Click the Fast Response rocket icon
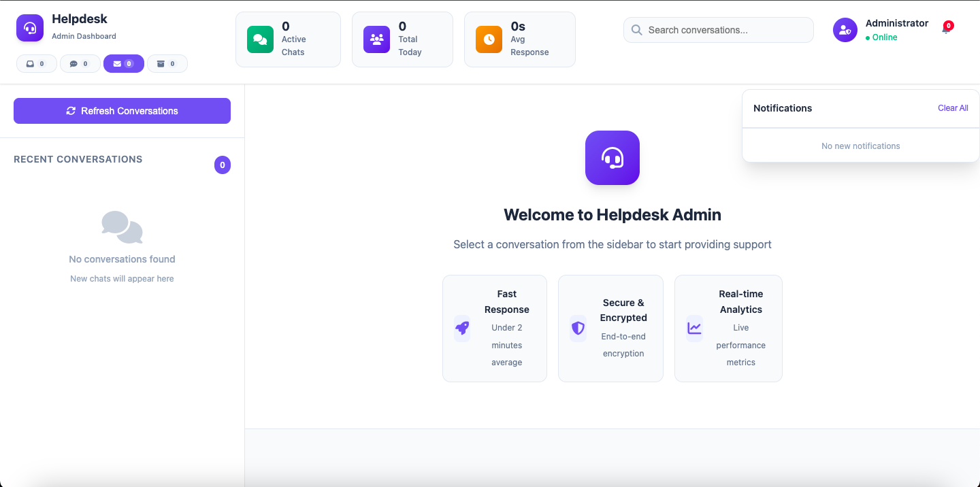Image resolution: width=980 pixels, height=487 pixels. point(462,329)
